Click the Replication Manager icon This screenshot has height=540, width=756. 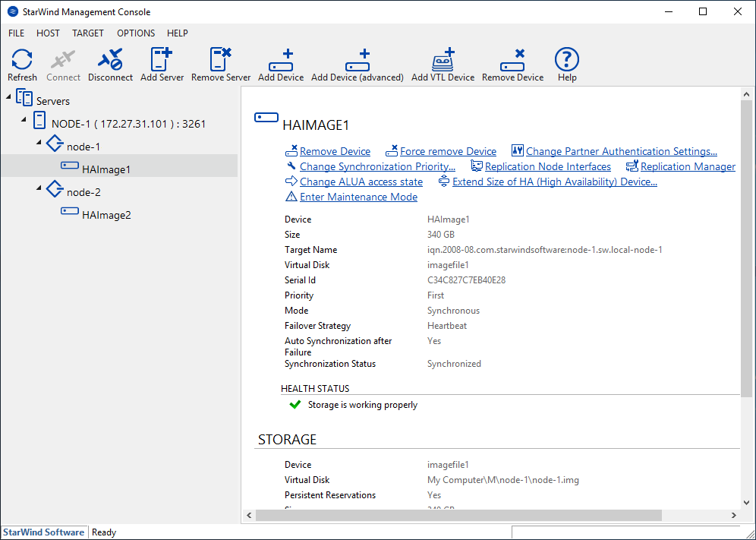point(632,166)
